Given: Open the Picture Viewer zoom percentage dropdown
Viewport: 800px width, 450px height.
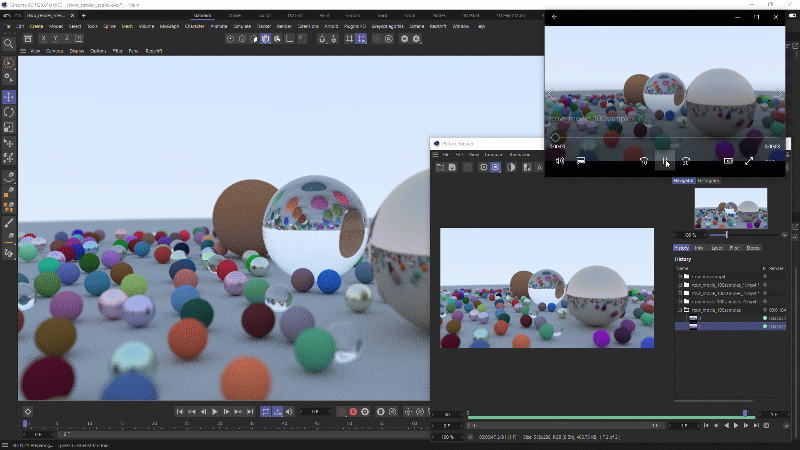Looking at the screenshot, I should pyautogui.click(x=449, y=437).
